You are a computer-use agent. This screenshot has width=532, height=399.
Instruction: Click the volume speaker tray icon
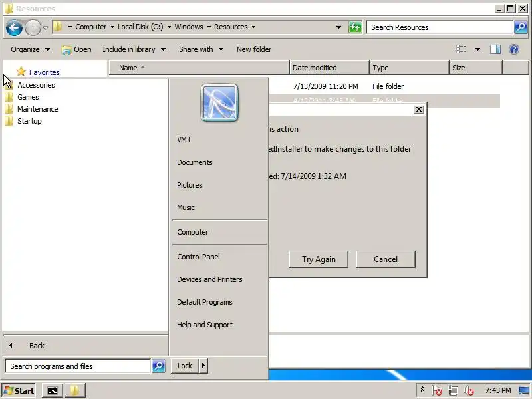tap(469, 391)
